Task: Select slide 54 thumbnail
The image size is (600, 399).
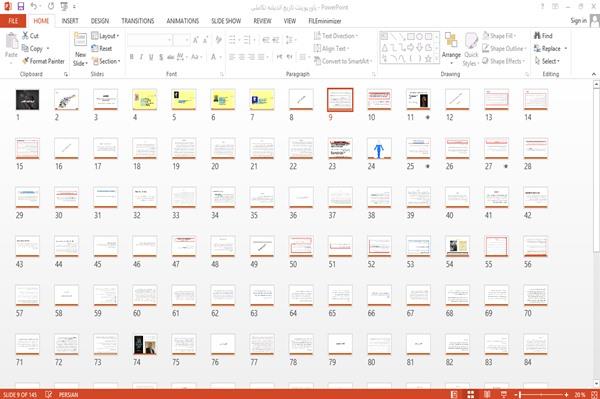Action: (457, 246)
